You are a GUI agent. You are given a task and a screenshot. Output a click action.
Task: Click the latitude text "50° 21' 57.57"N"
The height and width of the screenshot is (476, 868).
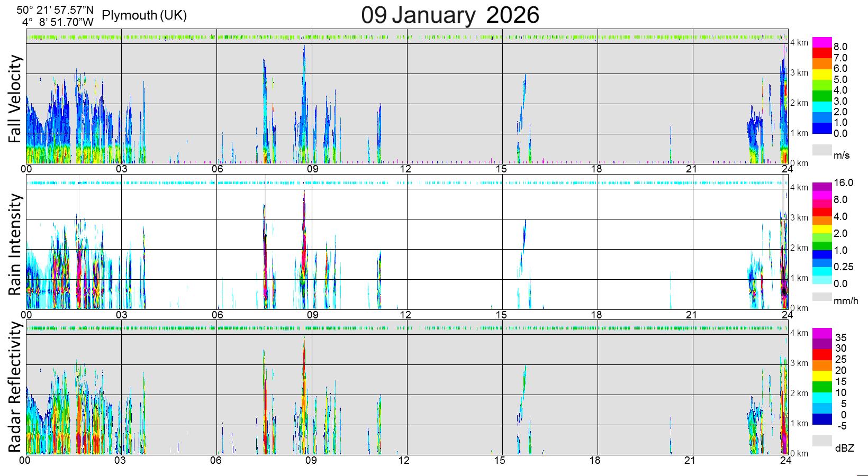click(56, 9)
